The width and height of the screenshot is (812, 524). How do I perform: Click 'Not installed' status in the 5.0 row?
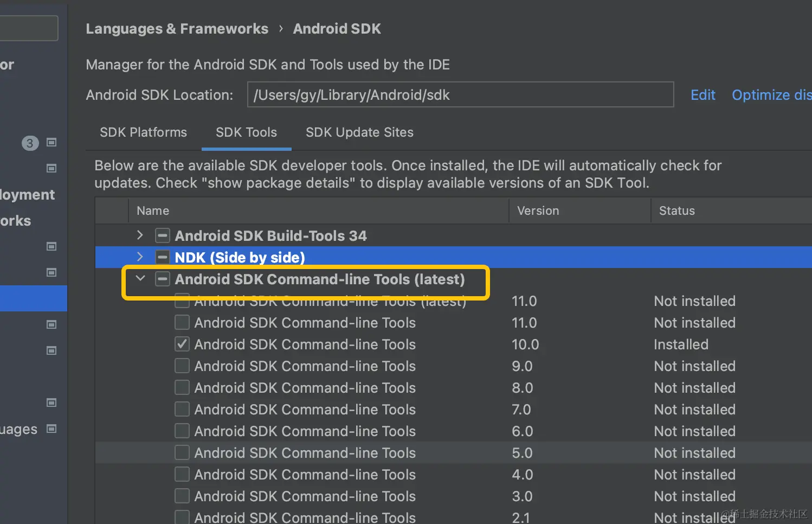[694, 453]
